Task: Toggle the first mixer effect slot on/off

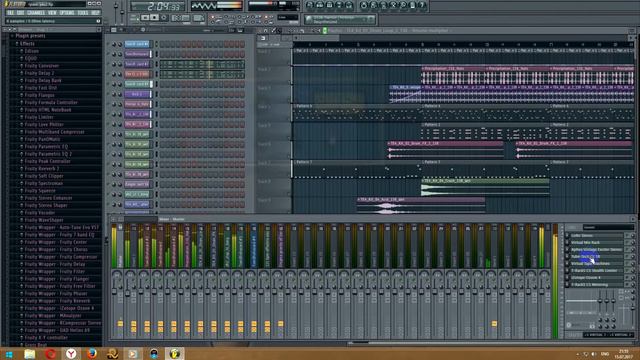Action: (568, 236)
